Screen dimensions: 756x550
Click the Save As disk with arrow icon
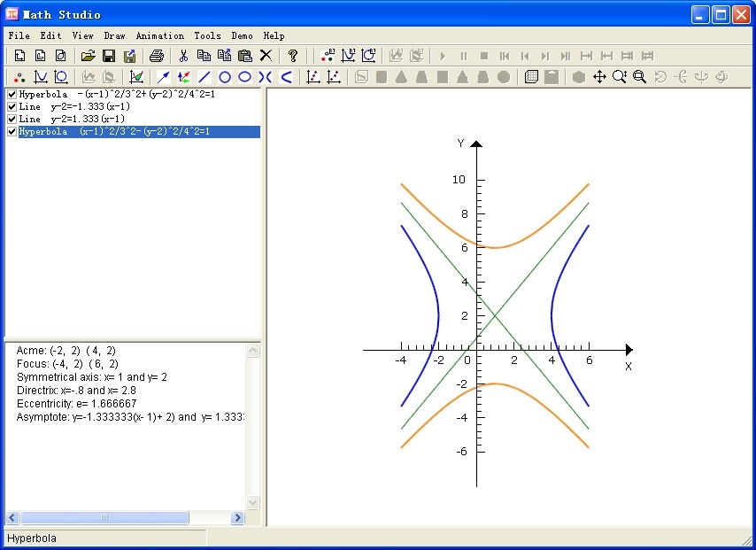(x=130, y=56)
